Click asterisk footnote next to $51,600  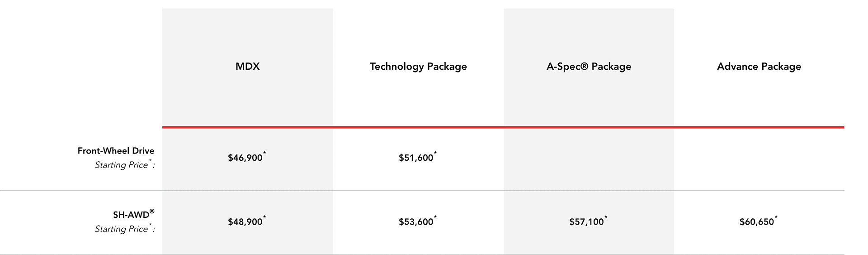click(435, 154)
